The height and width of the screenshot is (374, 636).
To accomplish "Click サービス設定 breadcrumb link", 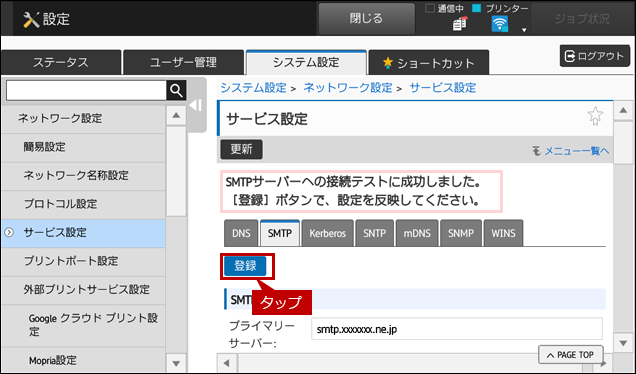I will (443, 88).
